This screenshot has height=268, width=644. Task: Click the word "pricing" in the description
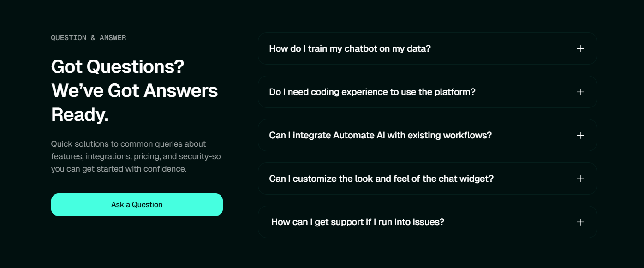click(146, 156)
